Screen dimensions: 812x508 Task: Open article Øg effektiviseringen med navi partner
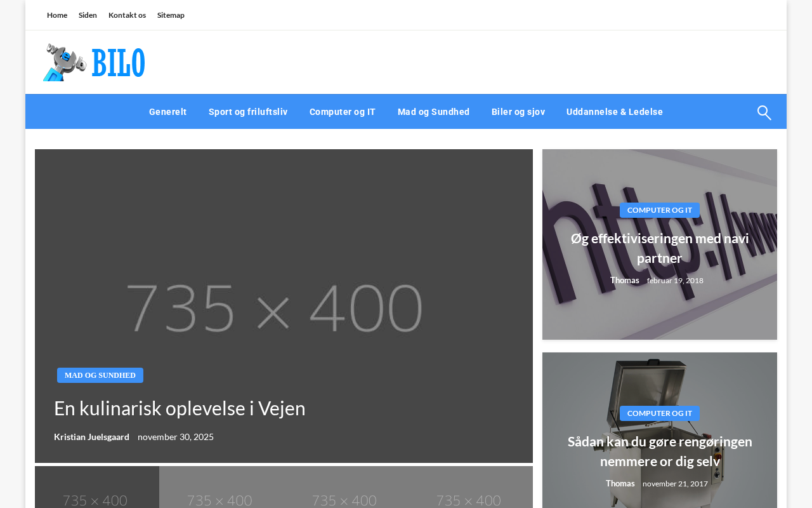click(x=660, y=248)
